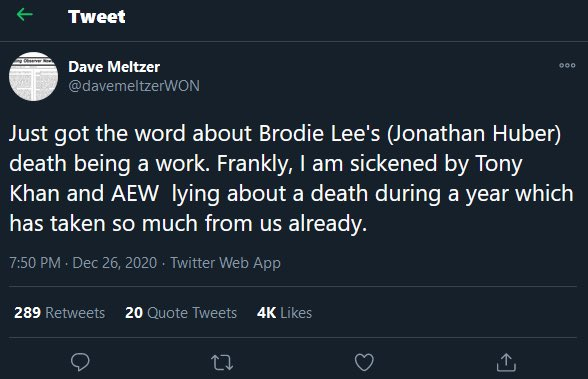
Task: Reply to the tweet via speech bubble icon
Action: pos(80,362)
